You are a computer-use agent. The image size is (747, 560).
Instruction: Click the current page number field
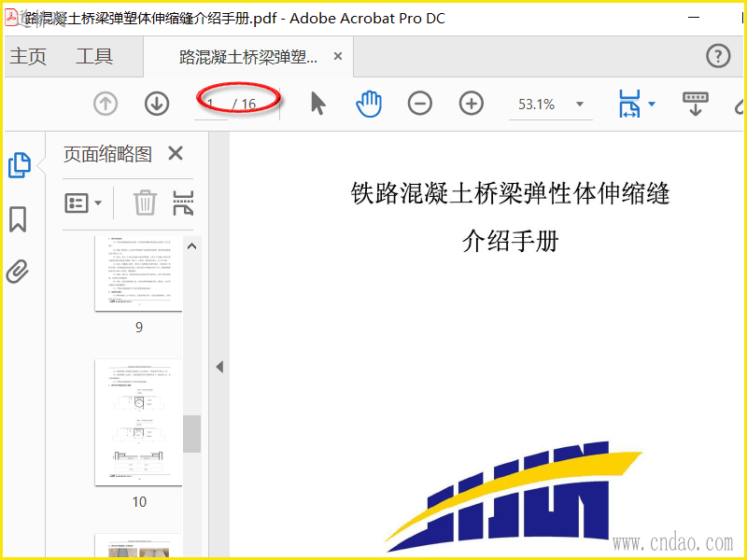pos(211,104)
